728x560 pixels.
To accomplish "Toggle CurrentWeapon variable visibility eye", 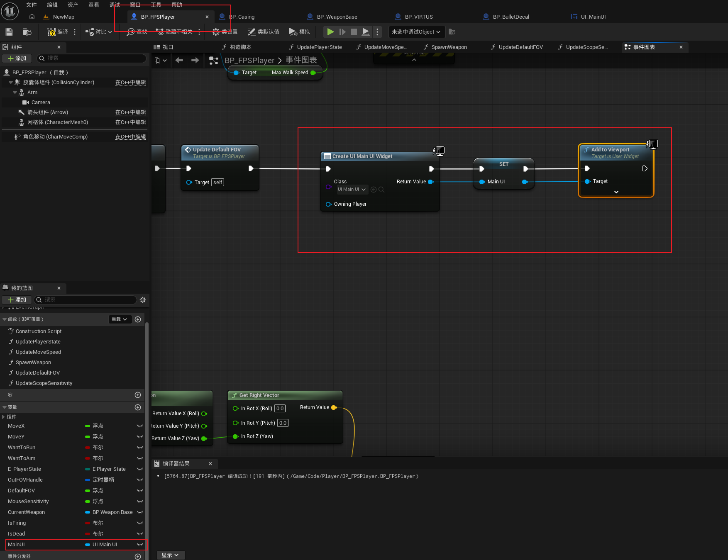I will coord(140,512).
